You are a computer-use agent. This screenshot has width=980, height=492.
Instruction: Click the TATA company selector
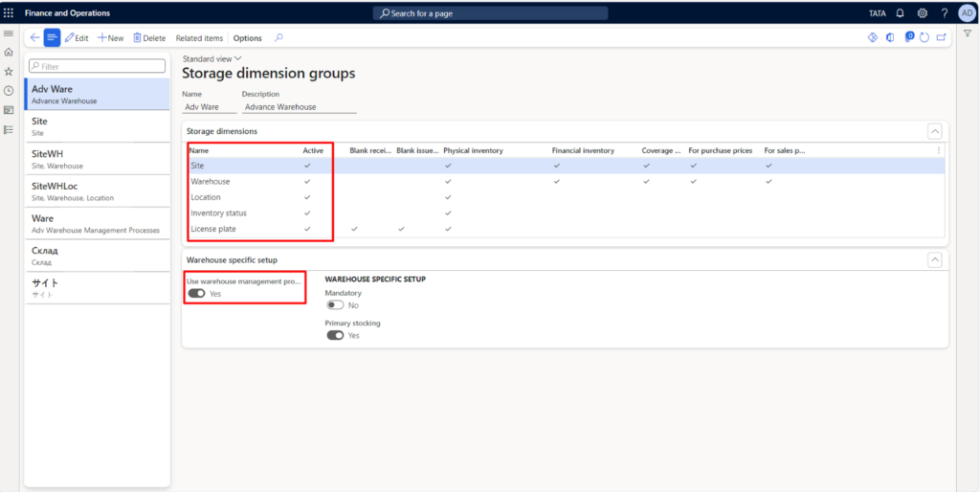878,13
